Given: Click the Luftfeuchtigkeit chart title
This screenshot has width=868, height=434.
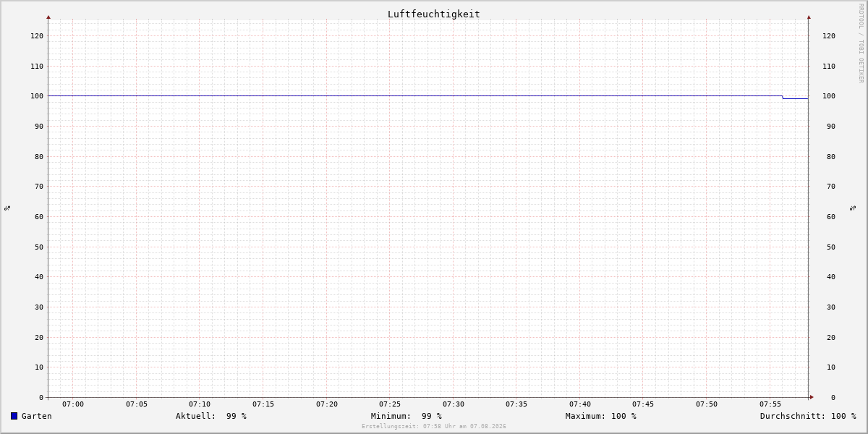Looking at the screenshot, I should (433, 14).
